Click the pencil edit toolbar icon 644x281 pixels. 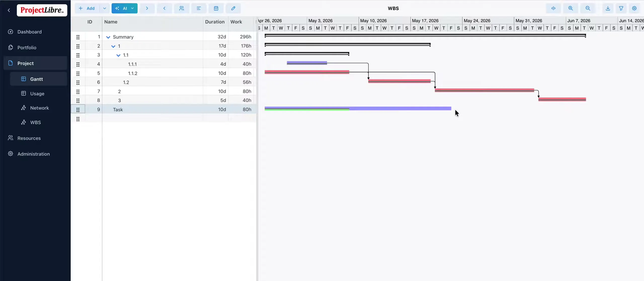pyautogui.click(x=233, y=8)
